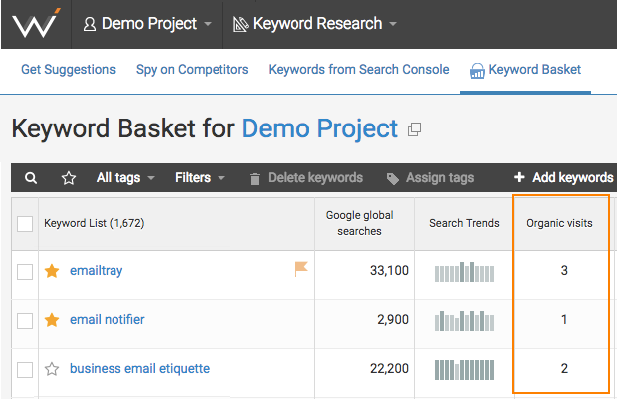Click the ruler-pencil icon beside Keyword Research

pyautogui.click(x=240, y=24)
